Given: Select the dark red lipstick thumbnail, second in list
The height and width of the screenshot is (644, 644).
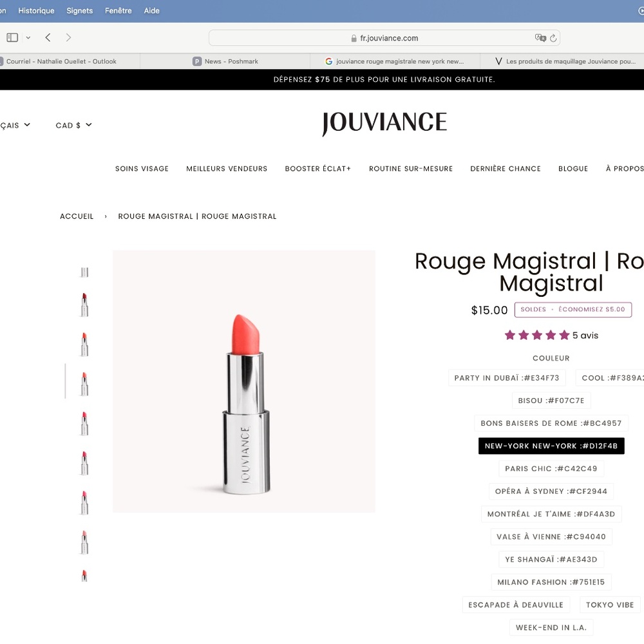Looking at the screenshot, I should 84,305.
